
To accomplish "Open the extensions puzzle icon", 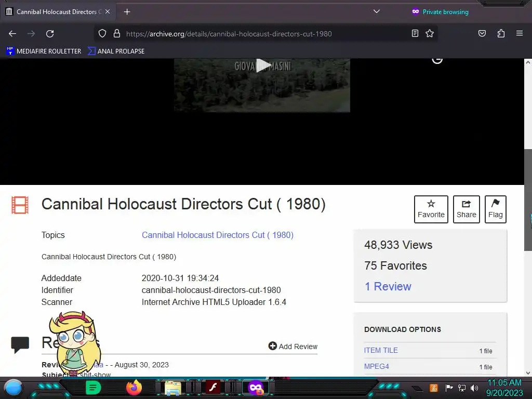I will [501, 33].
